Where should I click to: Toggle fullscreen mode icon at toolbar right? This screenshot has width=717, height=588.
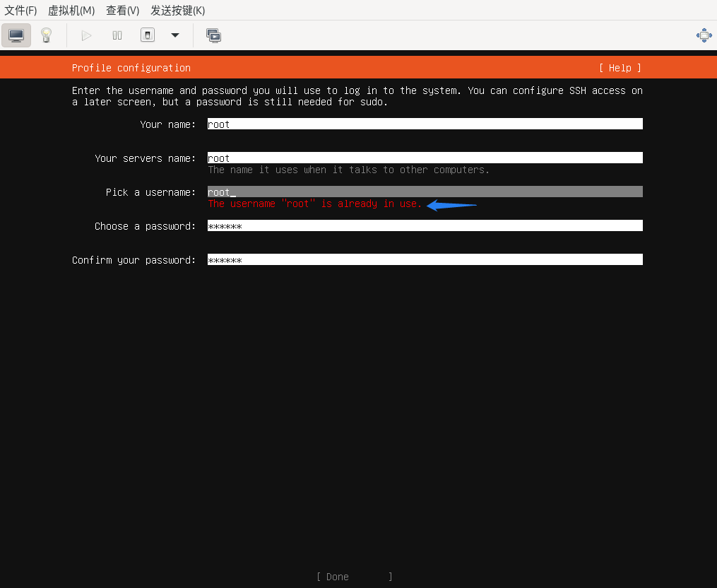(704, 35)
